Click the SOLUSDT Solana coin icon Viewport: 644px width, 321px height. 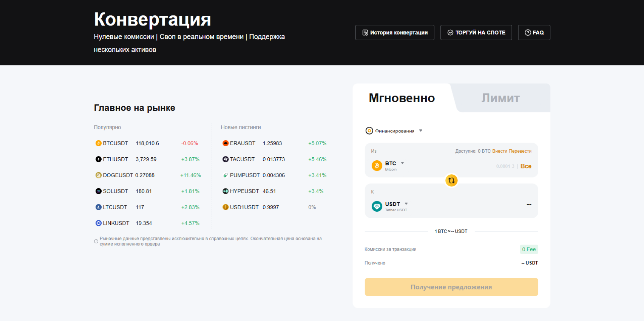click(98, 191)
